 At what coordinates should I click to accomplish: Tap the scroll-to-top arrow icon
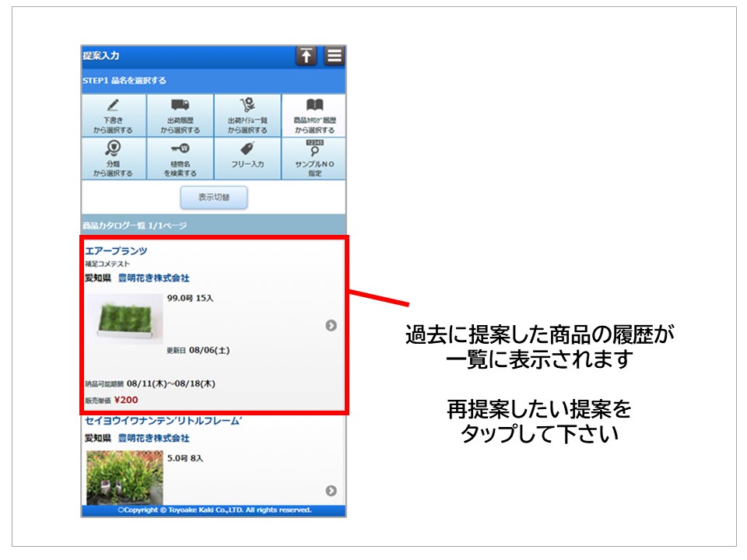click(x=306, y=56)
